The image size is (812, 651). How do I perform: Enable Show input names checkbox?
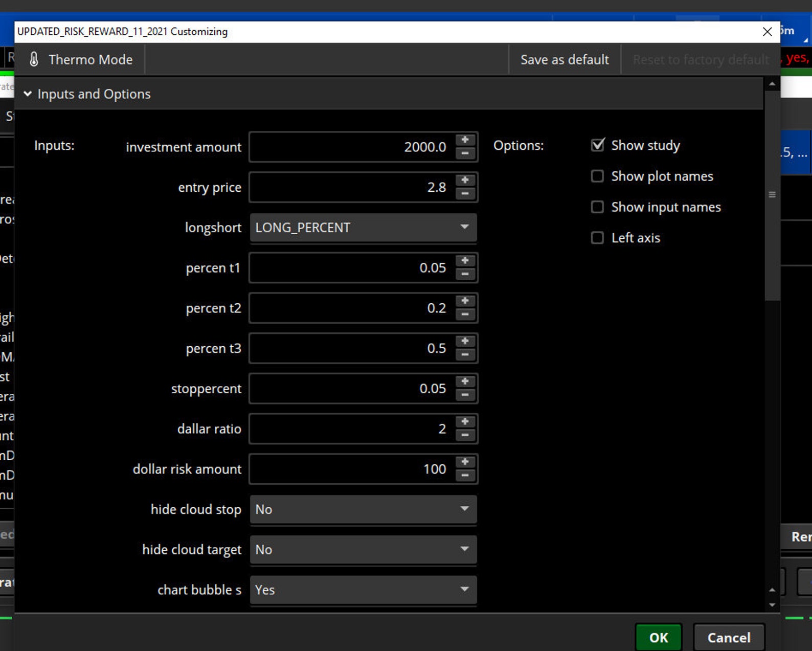(x=597, y=207)
